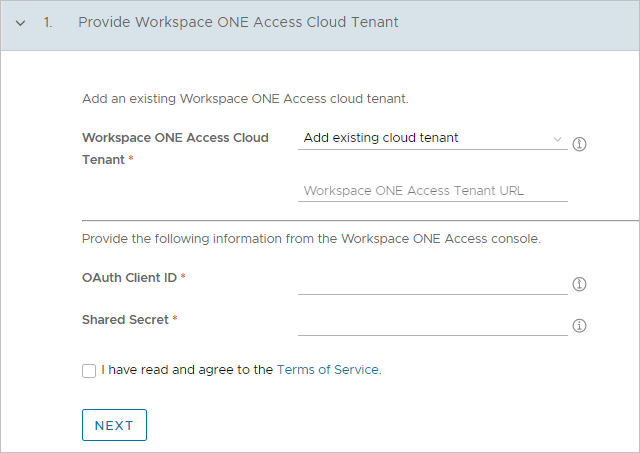Collapse step 1 section with chevron
Screen dimensions: 640x453
coord(20,23)
